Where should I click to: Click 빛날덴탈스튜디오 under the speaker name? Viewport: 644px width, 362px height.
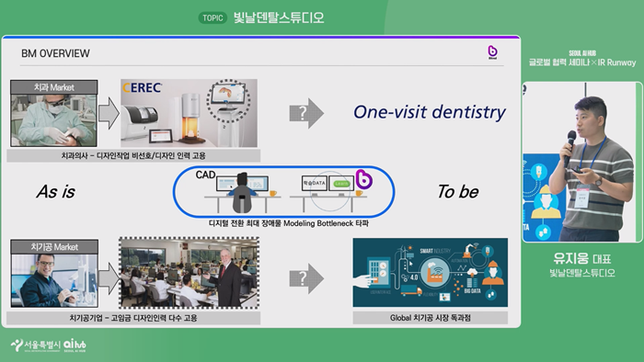[x=582, y=273]
